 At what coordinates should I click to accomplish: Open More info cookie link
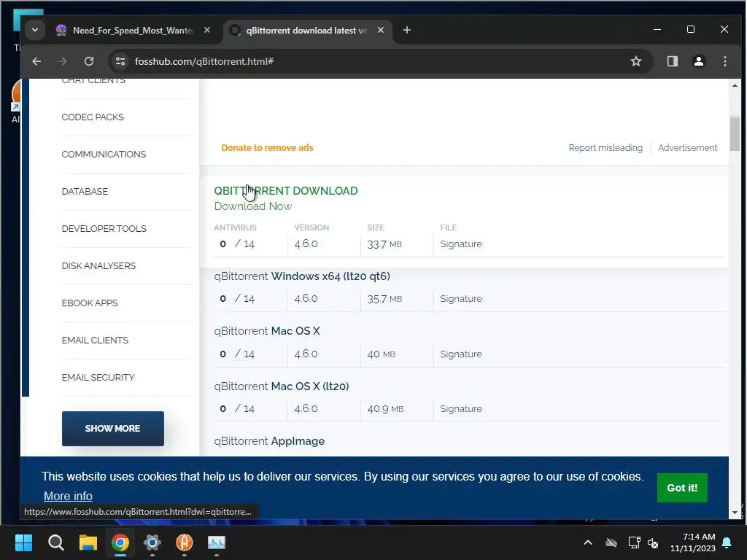tap(68, 496)
